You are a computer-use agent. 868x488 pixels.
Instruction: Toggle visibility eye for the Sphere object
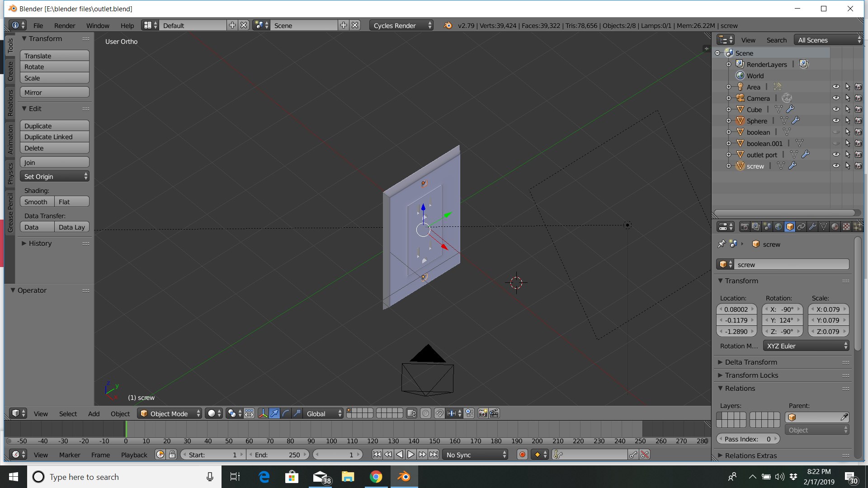coord(836,121)
